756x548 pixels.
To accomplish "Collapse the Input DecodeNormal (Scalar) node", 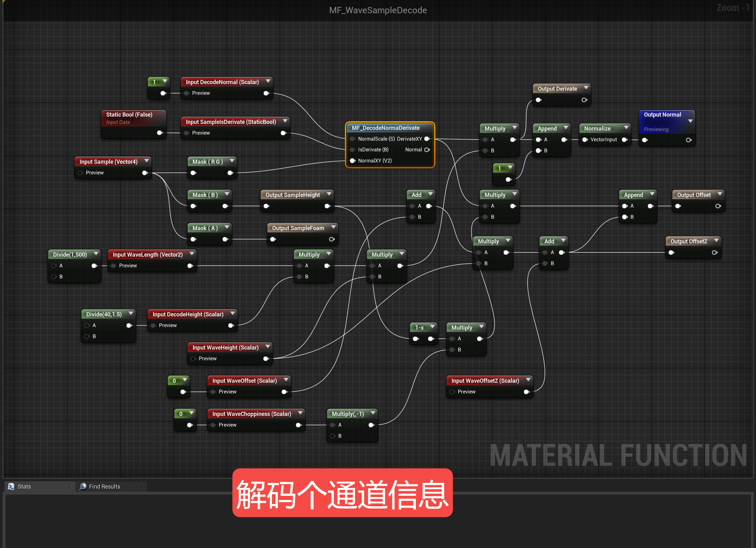I will click(268, 81).
